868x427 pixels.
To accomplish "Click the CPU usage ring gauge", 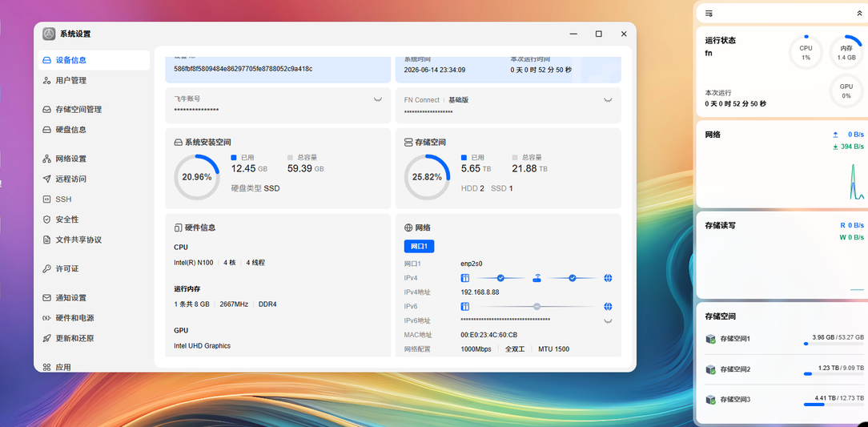I will (x=806, y=53).
